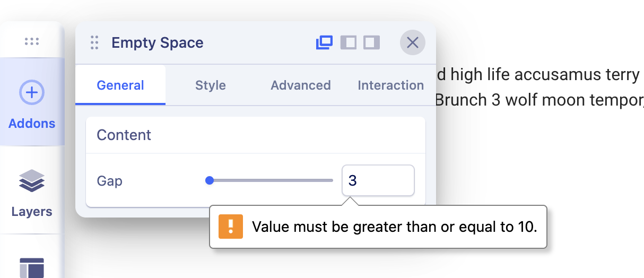644x278 pixels.
Task: Click the Gap slider handle
Action: [210, 180]
